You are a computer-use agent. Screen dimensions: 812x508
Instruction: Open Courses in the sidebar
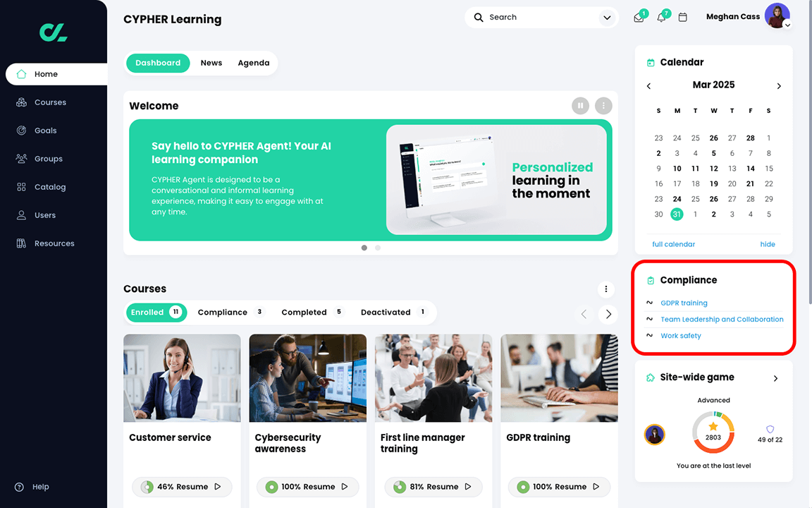pos(50,102)
